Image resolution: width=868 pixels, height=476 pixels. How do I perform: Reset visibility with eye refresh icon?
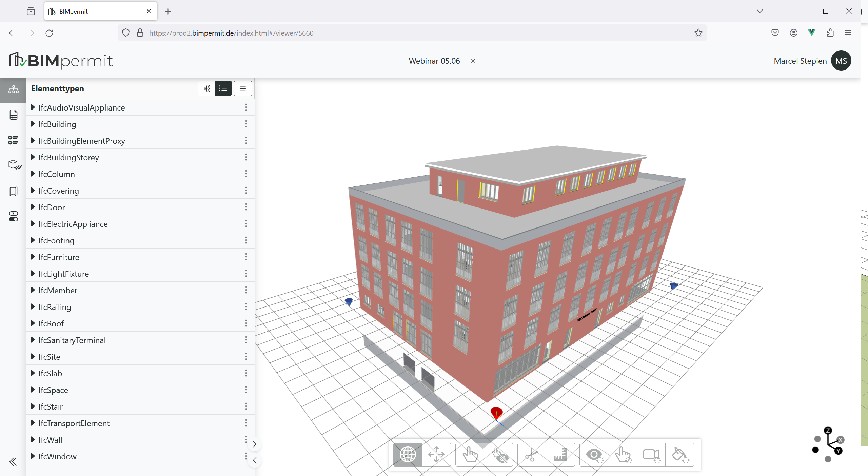[594, 454]
